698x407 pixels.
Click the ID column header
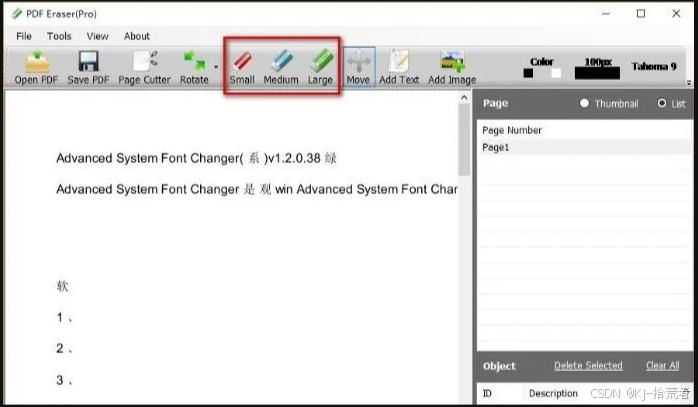point(487,394)
